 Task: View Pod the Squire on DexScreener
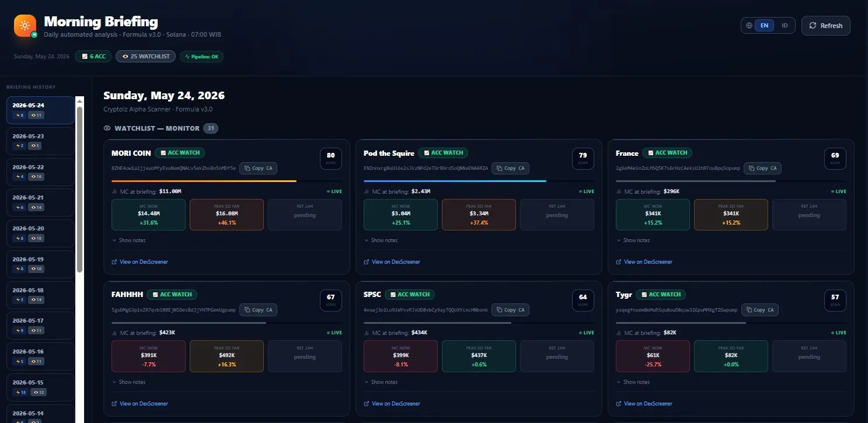pos(392,262)
